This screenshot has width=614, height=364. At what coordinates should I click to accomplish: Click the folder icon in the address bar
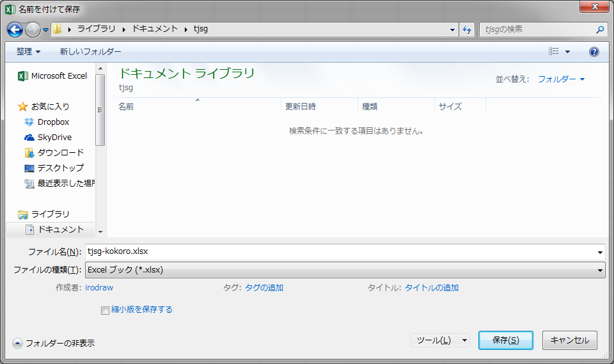click(58, 29)
